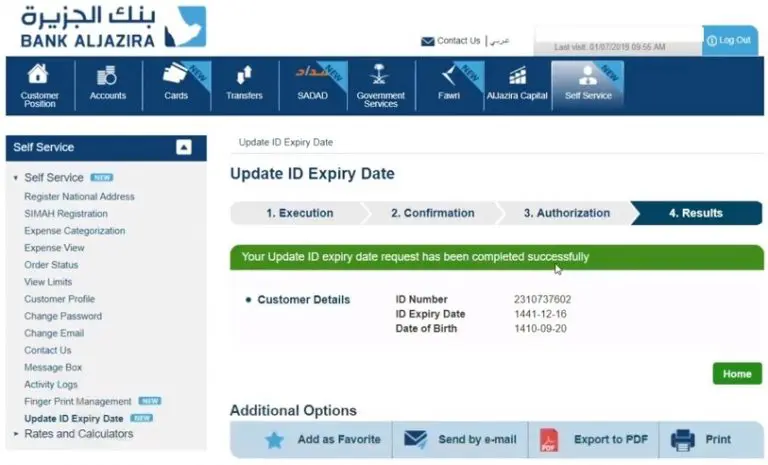Screen dimensions: 768x465
Task: Open Order Status
Action: [x=51, y=265]
